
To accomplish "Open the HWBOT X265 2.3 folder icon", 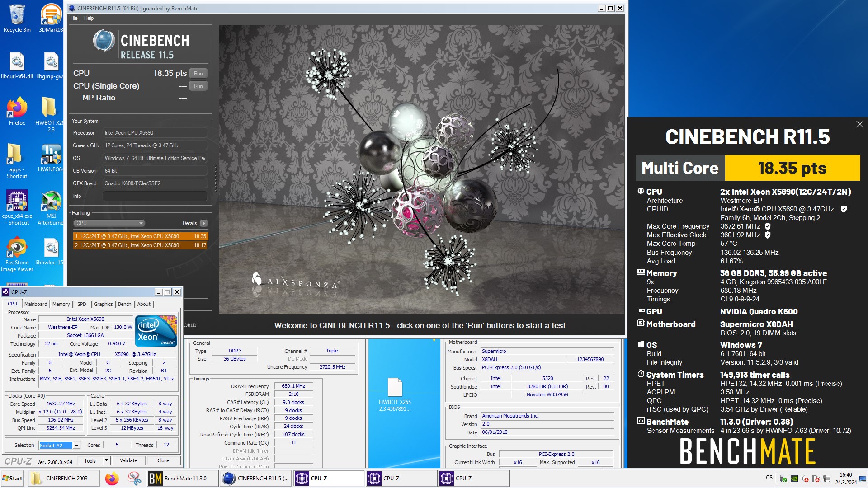I will (50, 114).
